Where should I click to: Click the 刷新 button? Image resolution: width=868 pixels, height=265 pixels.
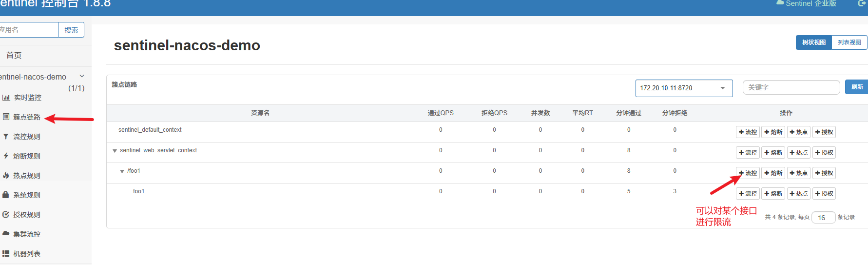coord(857,87)
